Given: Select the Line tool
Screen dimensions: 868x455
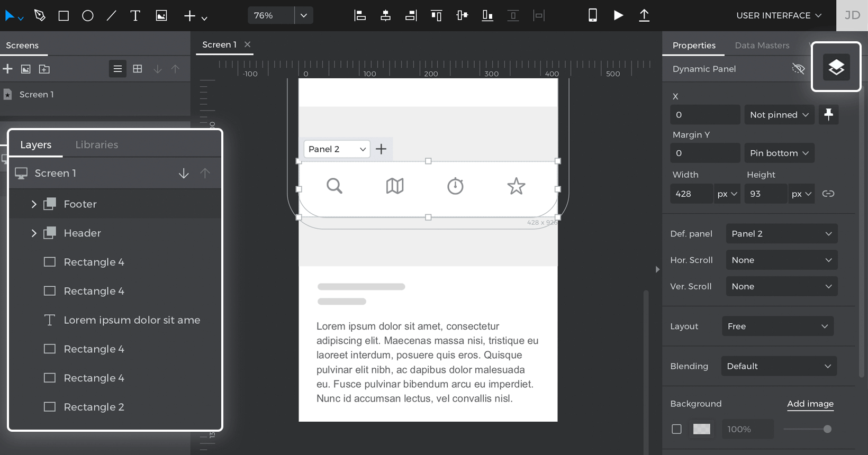Looking at the screenshot, I should pos(111,16).
